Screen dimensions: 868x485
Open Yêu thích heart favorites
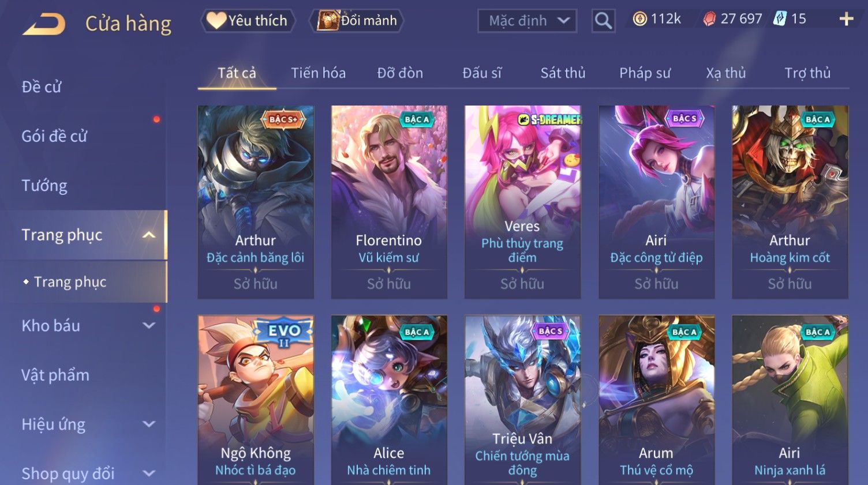248,20
